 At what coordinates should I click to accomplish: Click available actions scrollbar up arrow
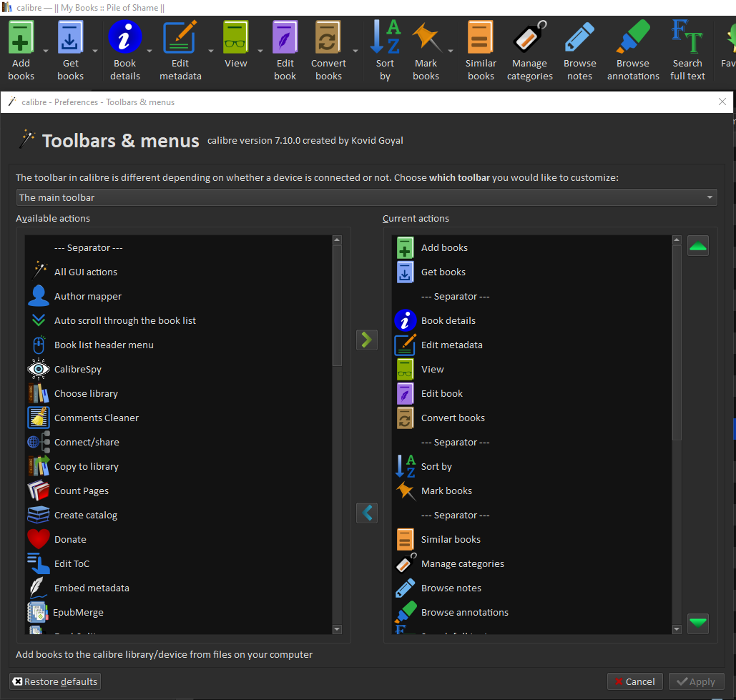pyautogui.click(x=337, y=240)
